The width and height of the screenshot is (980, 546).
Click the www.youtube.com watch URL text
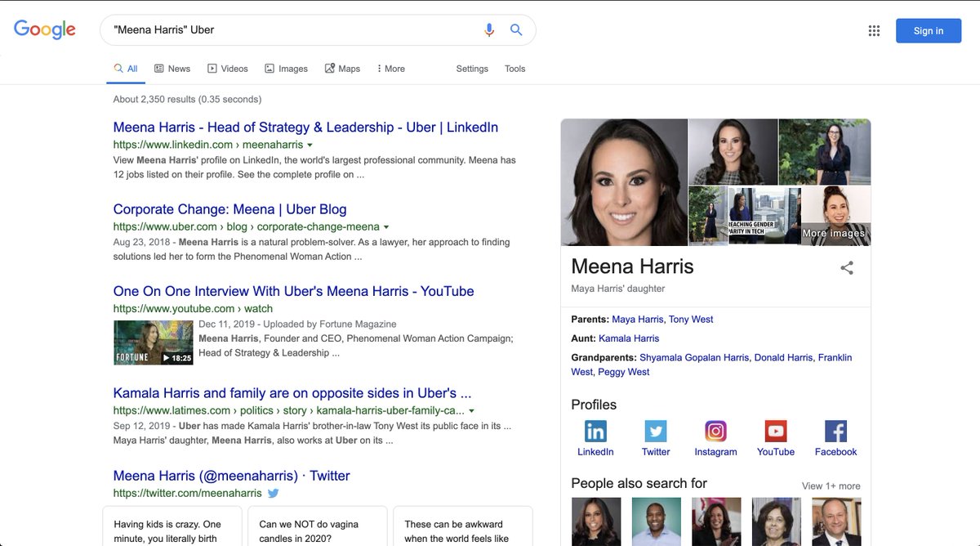point(193,309)
